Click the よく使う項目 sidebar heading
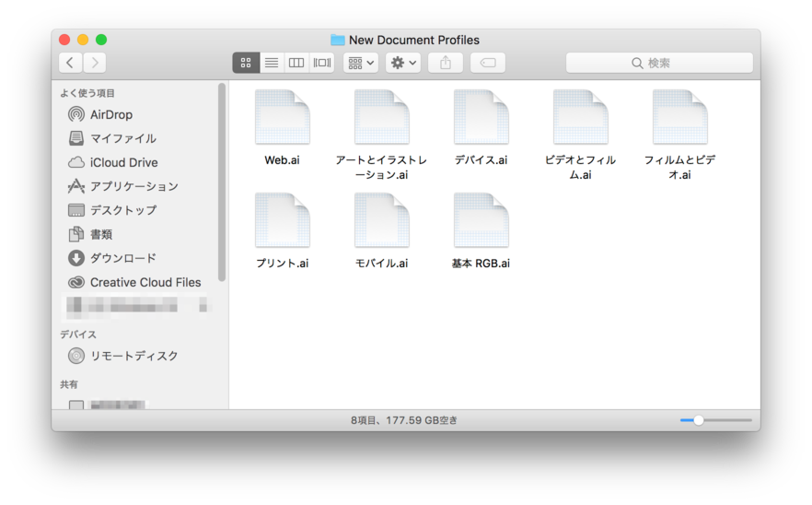The height and width of the screenshot is (505, 812). pyautogui.click(x=87, y=93)
